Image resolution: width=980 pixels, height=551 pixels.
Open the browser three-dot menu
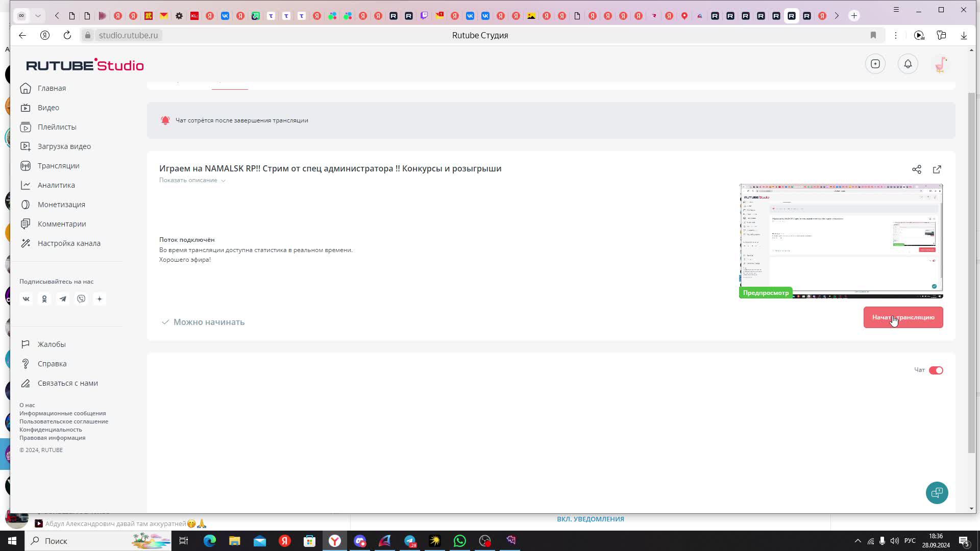[x=896, y=35]
